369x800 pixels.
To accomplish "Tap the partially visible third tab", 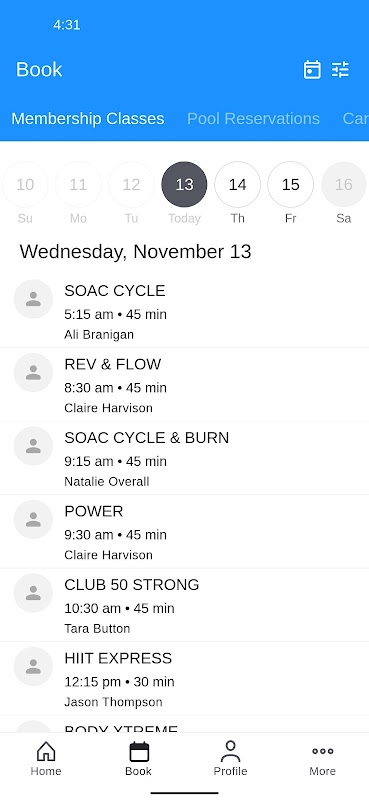I will 356,118.
